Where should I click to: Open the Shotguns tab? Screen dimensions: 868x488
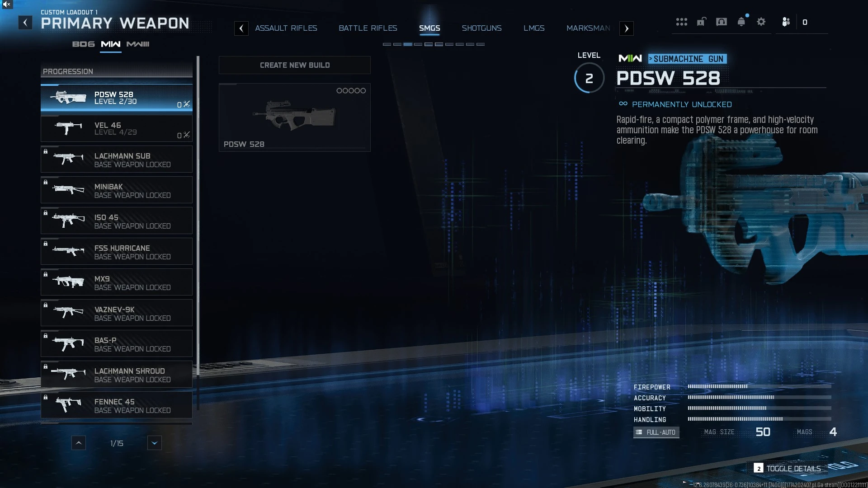(481, 28)
